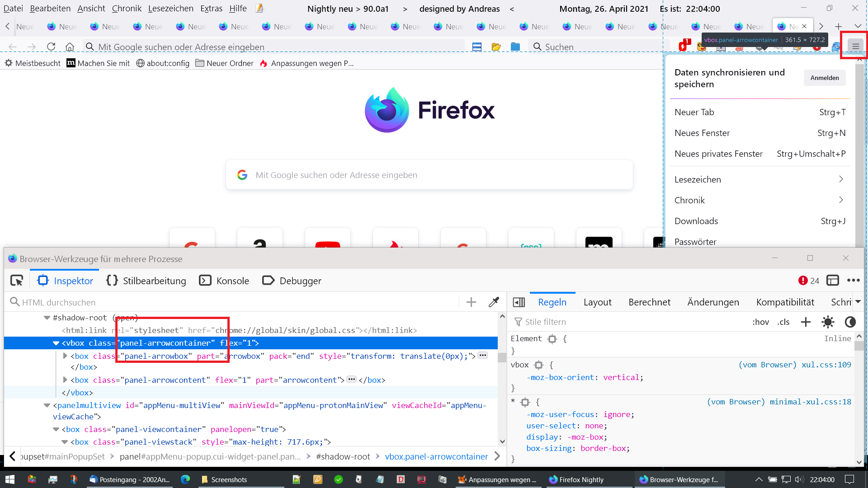Click the plus icon to create new node

click(471, 302)
